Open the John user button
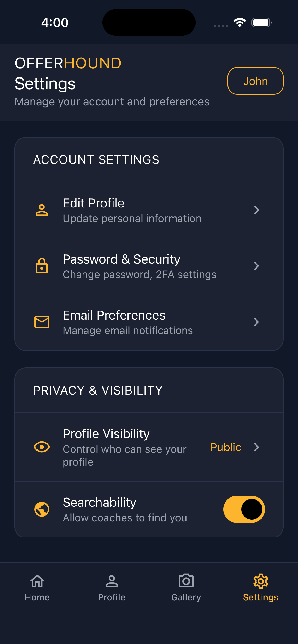Image resolution: width=298 pixels, height=644 pixels. (256, 81)
